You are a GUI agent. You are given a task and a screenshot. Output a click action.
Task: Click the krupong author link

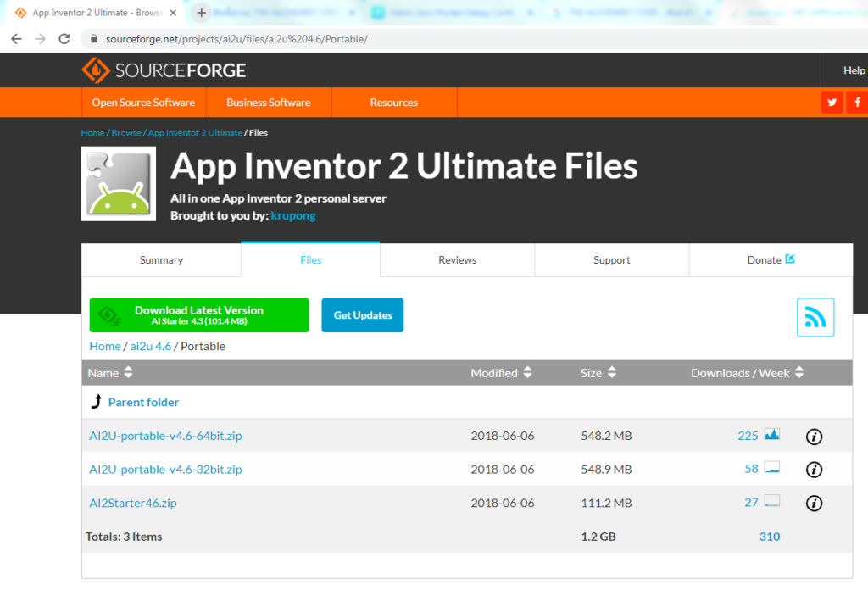point(293,216)
